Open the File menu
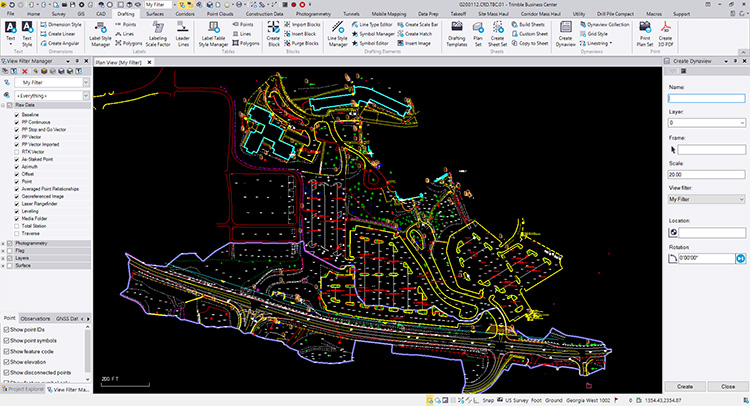This screenshot has width=750, height=406. [x=10, y=14]
